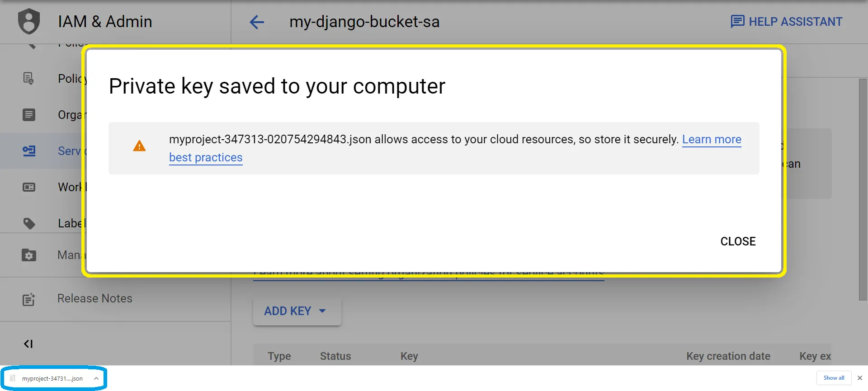
Task: Click the Labels tag icon
Action: (x=29, y=223)
